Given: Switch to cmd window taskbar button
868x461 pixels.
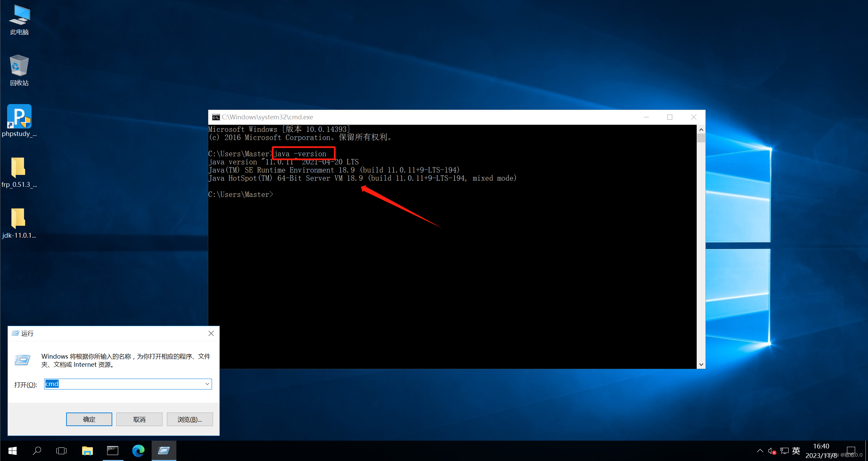Looking at the screenshot, I should pos(113,450).
